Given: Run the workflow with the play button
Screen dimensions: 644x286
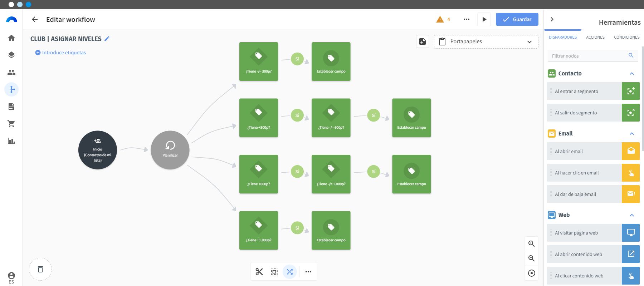Looking at the screenshot, I should pos(484,19).
